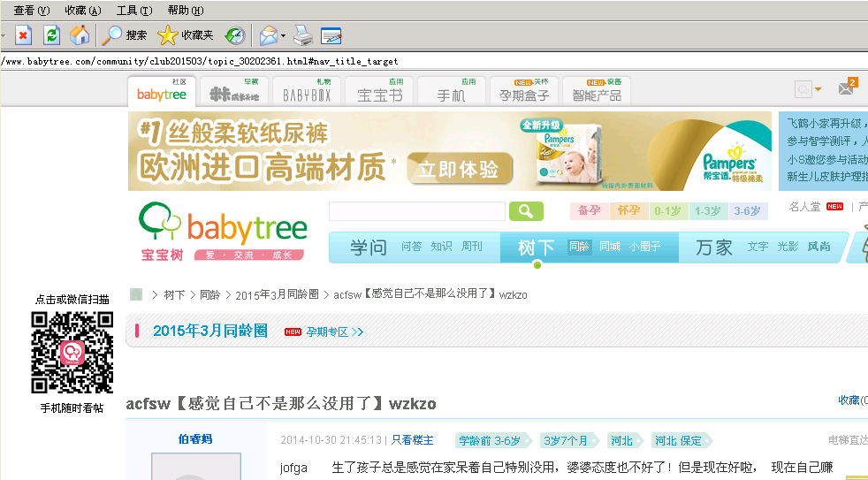The image size is (868, 480).
Task: Open the messages envelope icon with badge
Action: pos(846,89)
